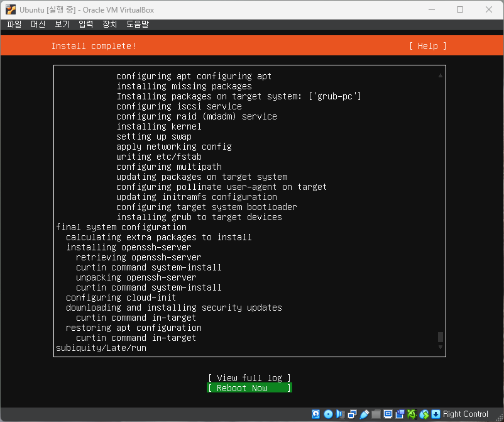Click the hard disk activity status icon
504x422 pixels.
click(x=316, y=414)
